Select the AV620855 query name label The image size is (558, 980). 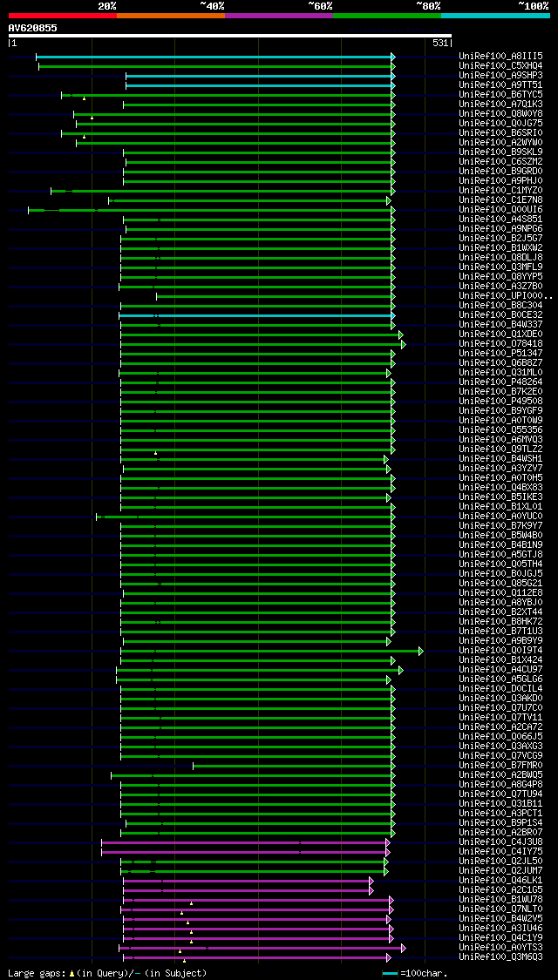(x=32, y=28)
